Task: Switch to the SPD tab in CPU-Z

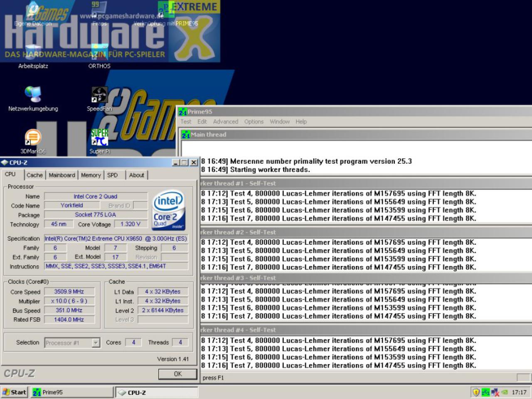Action: (113, 175)
